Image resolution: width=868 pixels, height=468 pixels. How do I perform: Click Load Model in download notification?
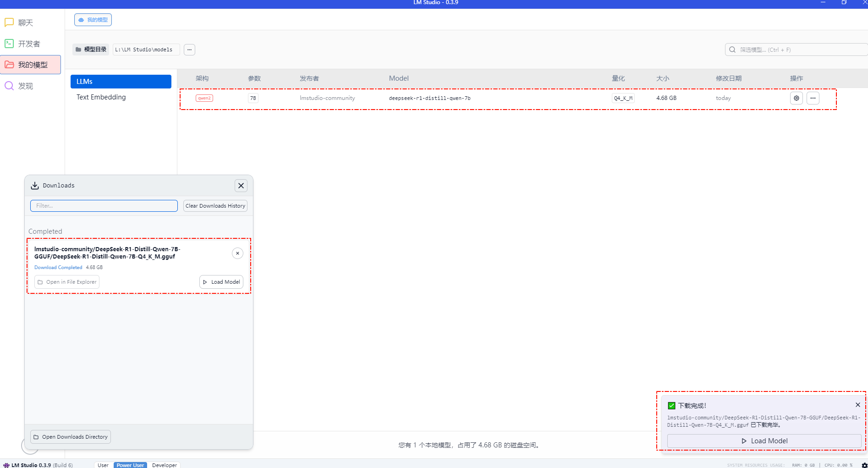pyautogui.click(x=764, y=441)
